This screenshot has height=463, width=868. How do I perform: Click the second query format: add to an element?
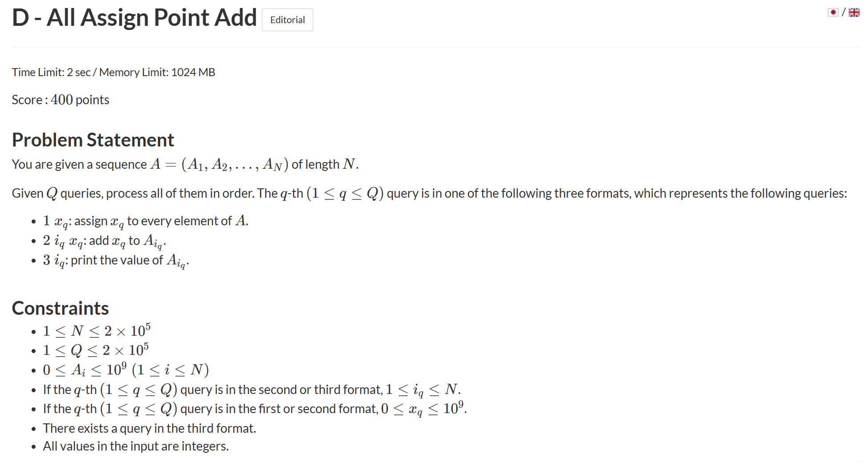pos(105,241)
